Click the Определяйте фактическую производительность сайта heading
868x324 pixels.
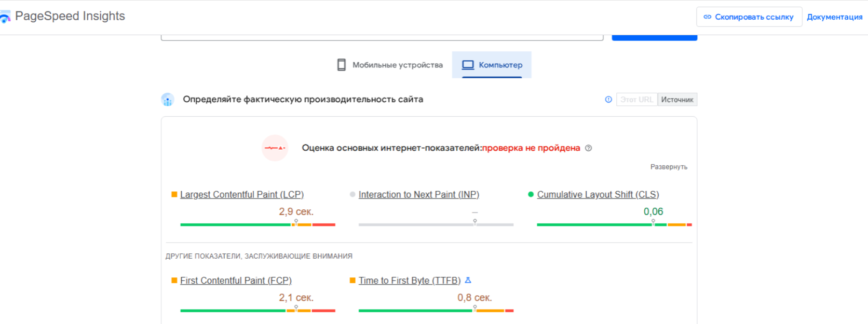tap(303, 100)
